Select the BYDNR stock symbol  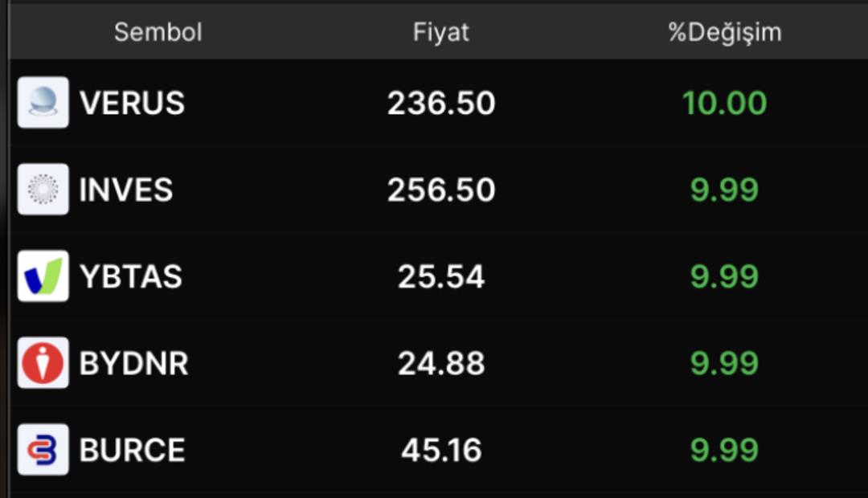tap(133, 363)
